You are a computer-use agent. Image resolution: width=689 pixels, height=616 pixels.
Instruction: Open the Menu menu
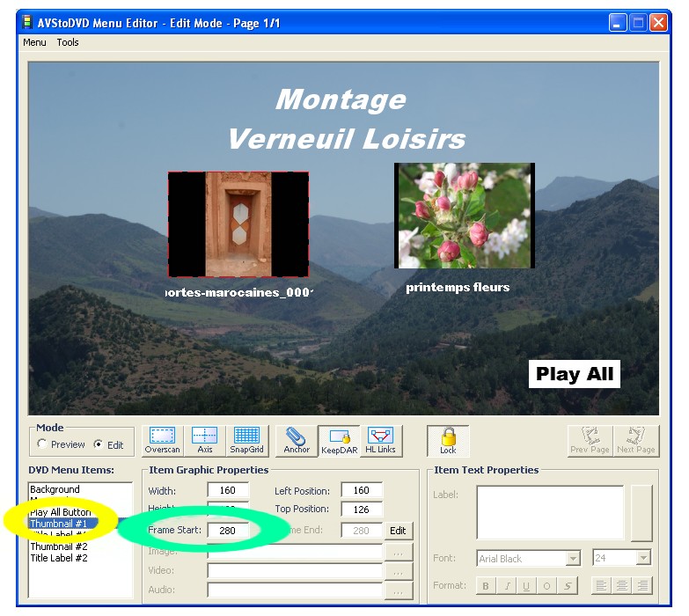[x=34, y=42]
